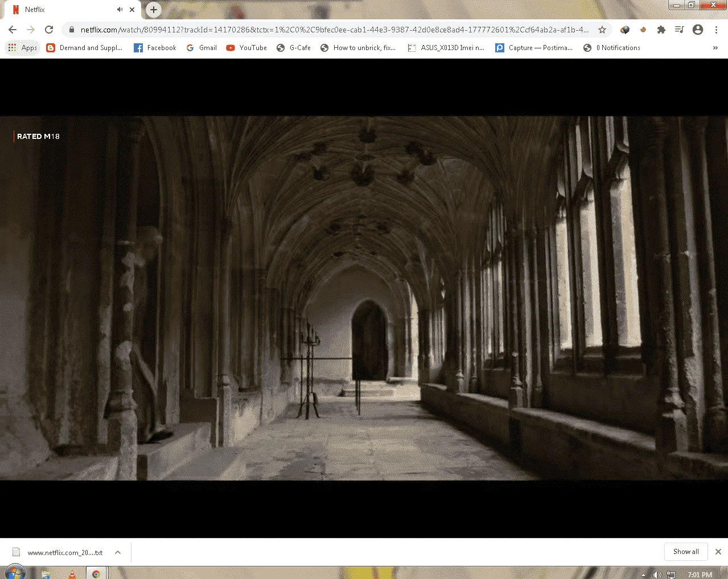Open VLC media player from taskbar

click(x=72, y=574)
